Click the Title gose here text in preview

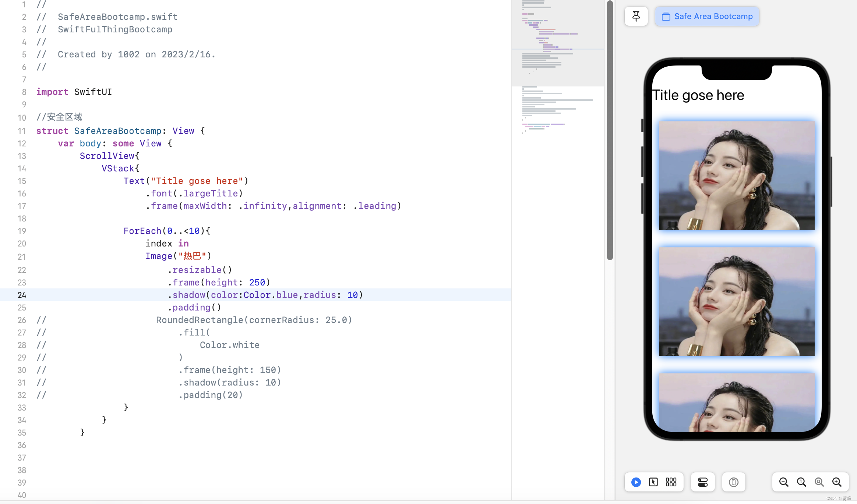pyautogui.click(x=698, y=95)
